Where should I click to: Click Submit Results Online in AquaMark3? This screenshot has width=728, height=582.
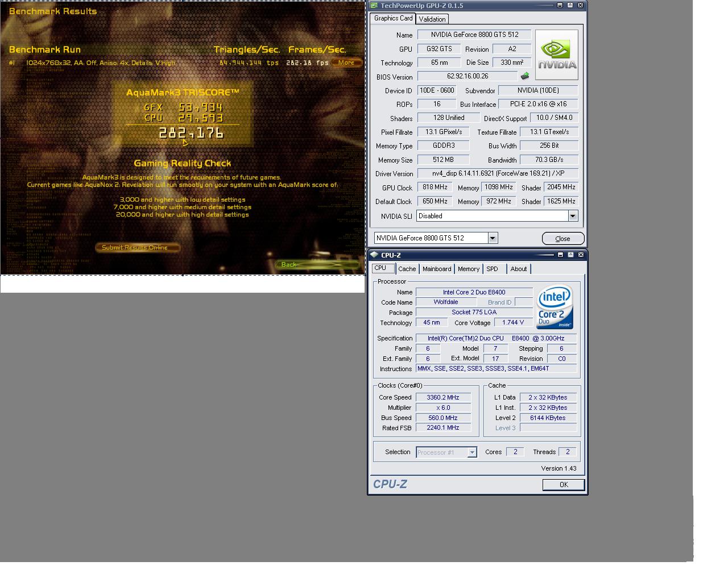[137, 247]
